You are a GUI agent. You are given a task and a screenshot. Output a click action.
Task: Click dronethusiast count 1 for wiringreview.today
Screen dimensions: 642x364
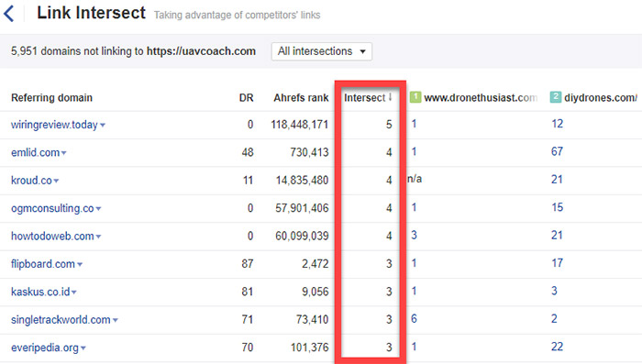[414, 124]
